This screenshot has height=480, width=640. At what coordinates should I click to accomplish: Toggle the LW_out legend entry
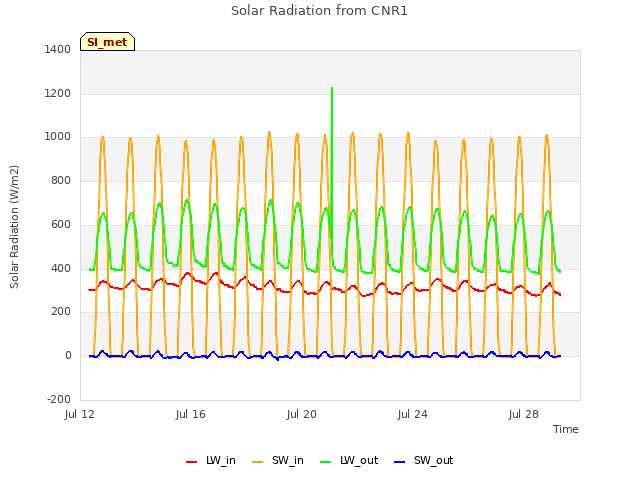click(349, 460)
